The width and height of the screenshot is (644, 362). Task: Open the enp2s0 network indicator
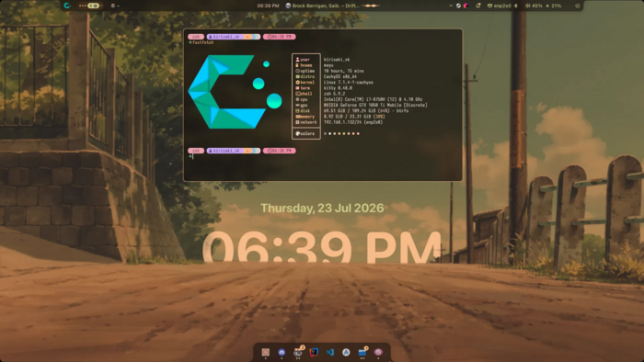(x=500, y=6)
